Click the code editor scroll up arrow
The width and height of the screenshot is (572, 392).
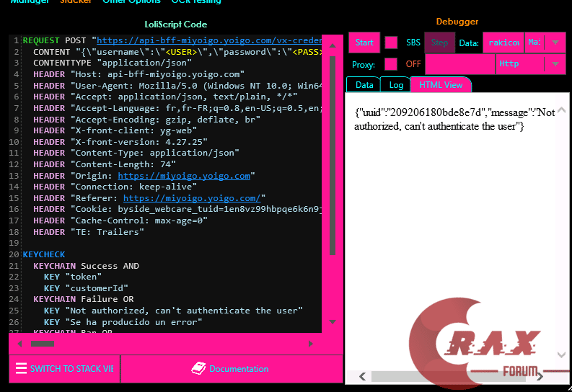(333, 45)
